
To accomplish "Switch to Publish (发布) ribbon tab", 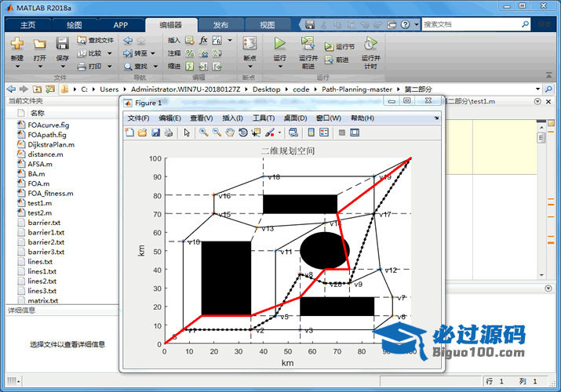I will pos(220,25).
